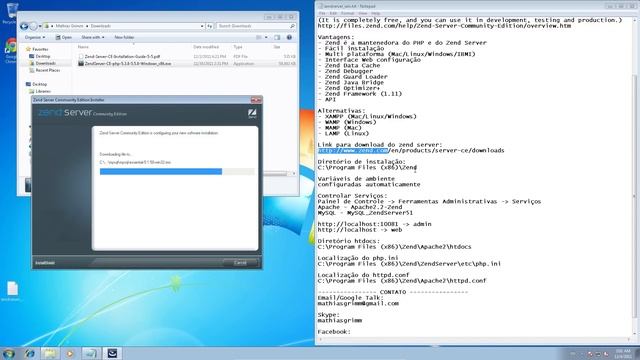The width and height of the screenshot is (640, 360).
Task: Click the 'Zend Framework (1.11)' line
Action: [x=360, y=94]
